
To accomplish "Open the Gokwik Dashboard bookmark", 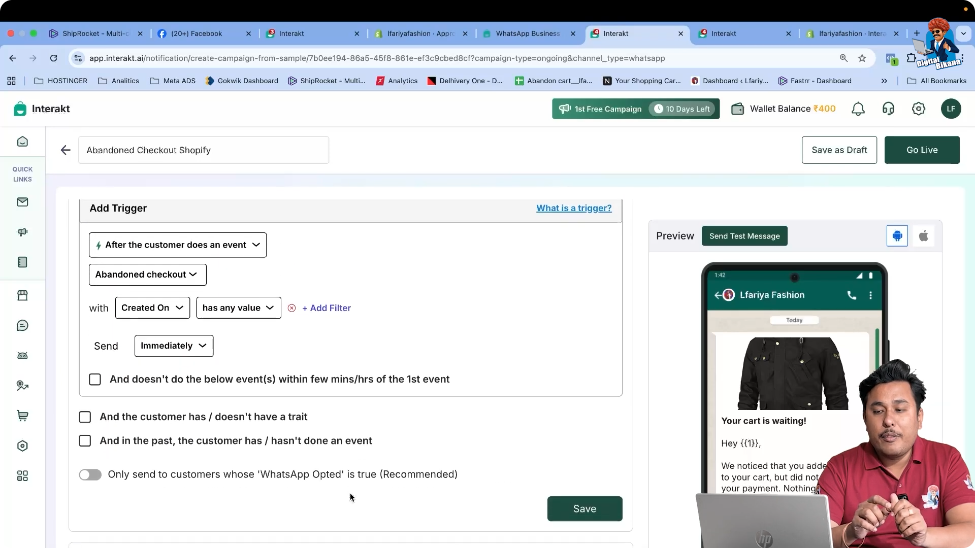I will [x=242, y=80].
